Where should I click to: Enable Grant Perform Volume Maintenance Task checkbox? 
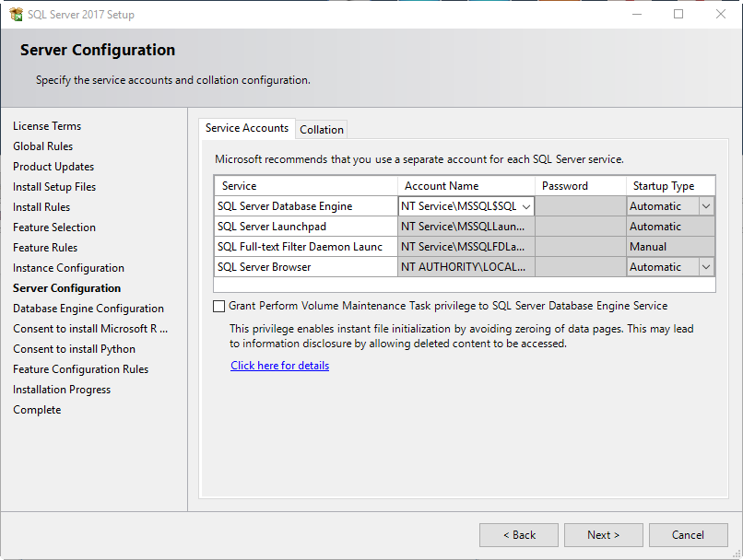click(x=218, y=307)
